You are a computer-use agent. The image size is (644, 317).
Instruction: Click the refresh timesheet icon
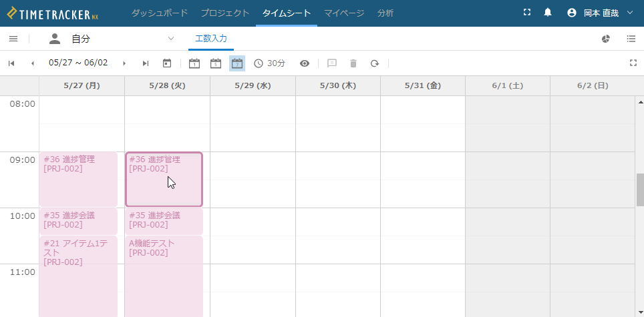coord(375,63)
